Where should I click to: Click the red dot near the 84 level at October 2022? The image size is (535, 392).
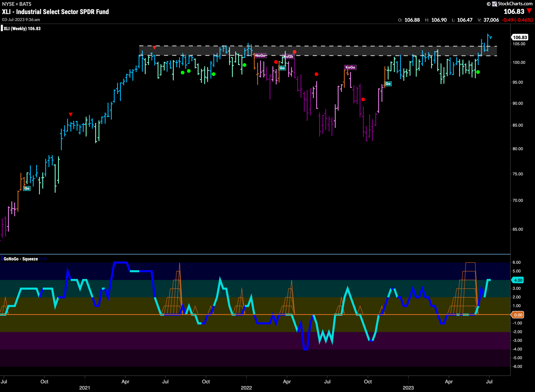click(x=363, y=99)
